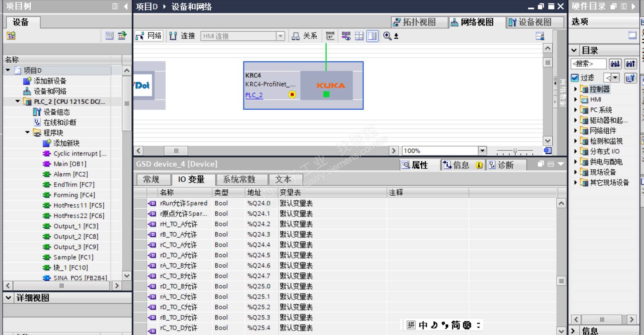644x335 pixels.
Task: Click the sort-up search icon in catalog
Action: tap(631, 64)
